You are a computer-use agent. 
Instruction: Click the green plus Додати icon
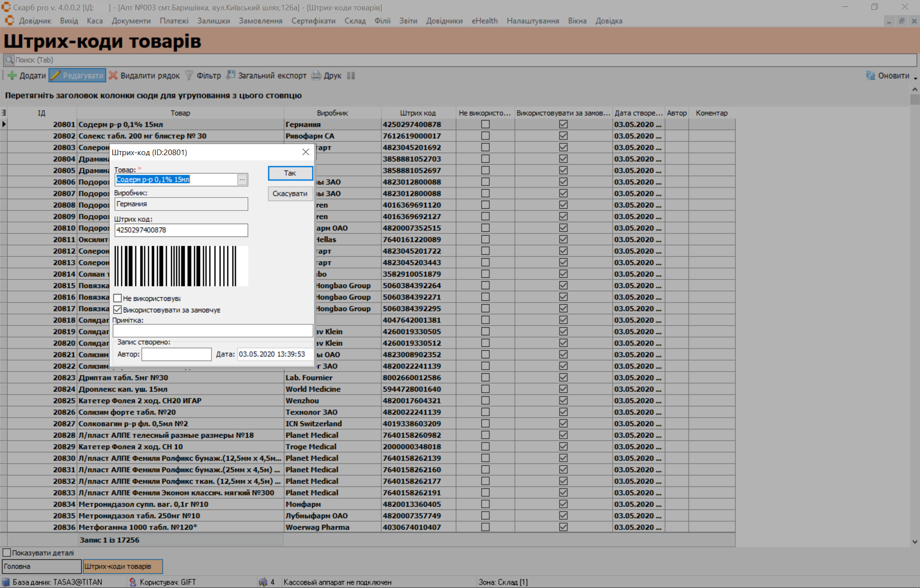pos(12,75)
